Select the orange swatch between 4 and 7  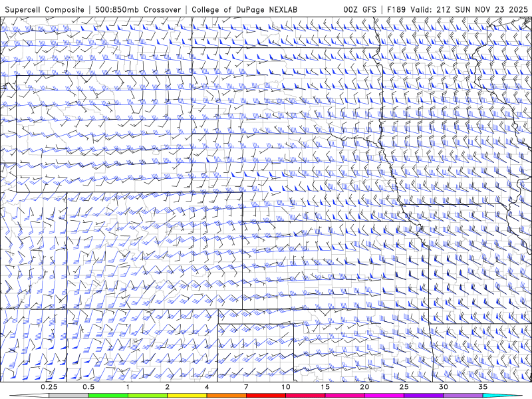pos(226,396)
